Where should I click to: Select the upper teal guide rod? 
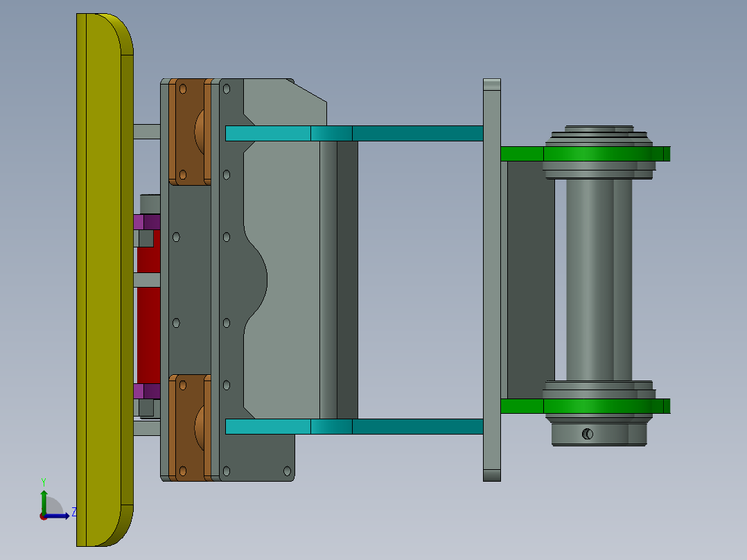pyautogui.click(x=354, y=134)
